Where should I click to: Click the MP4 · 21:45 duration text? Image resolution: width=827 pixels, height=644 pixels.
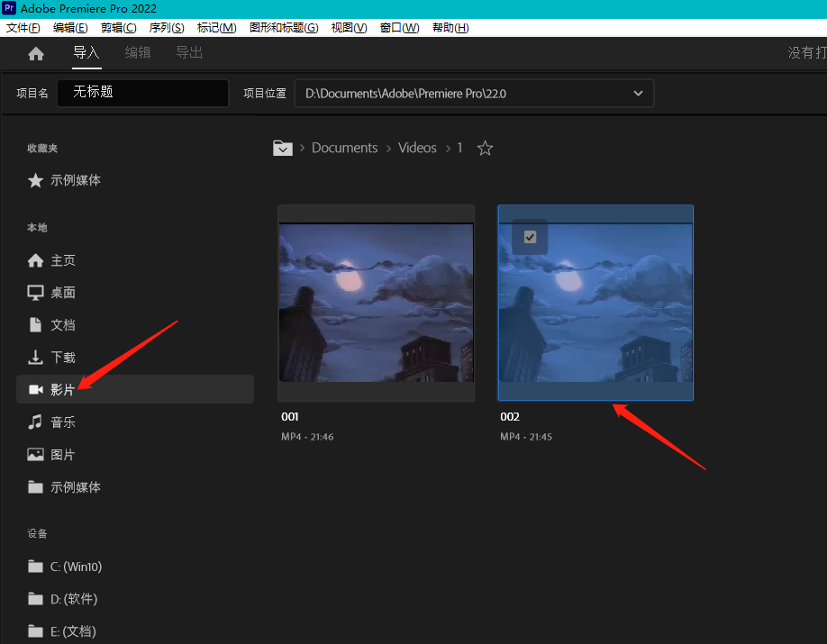pos(526,437)
